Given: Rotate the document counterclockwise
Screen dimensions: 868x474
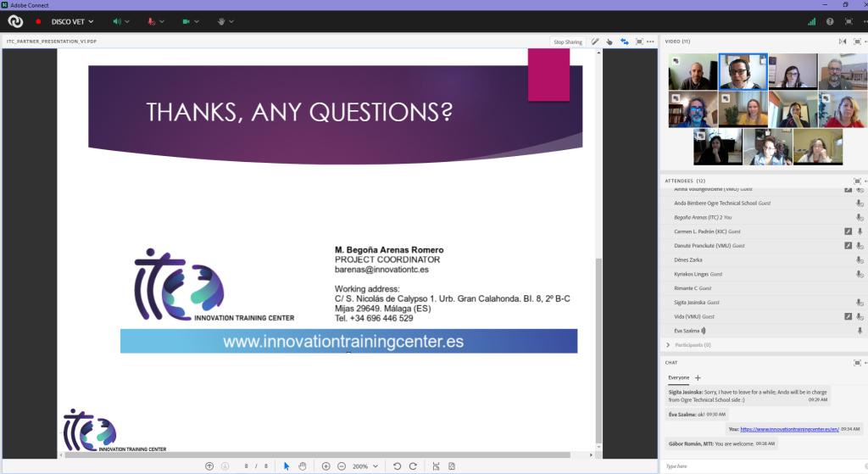Looking at the screenshot, I should pyautogui.click(x=396, y=466).
